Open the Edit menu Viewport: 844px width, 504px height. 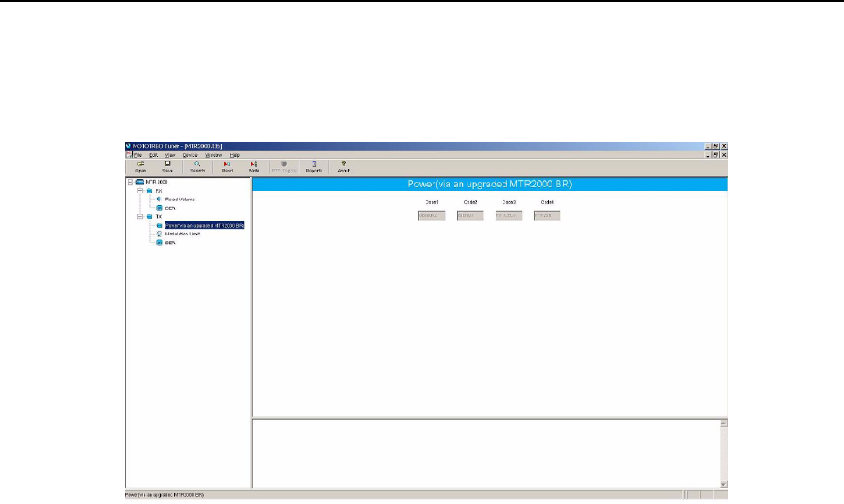click(153, 155)
